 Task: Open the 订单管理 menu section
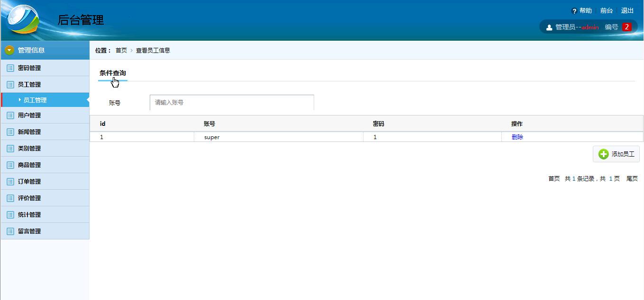pyautogui.click(x=45, y=182)
